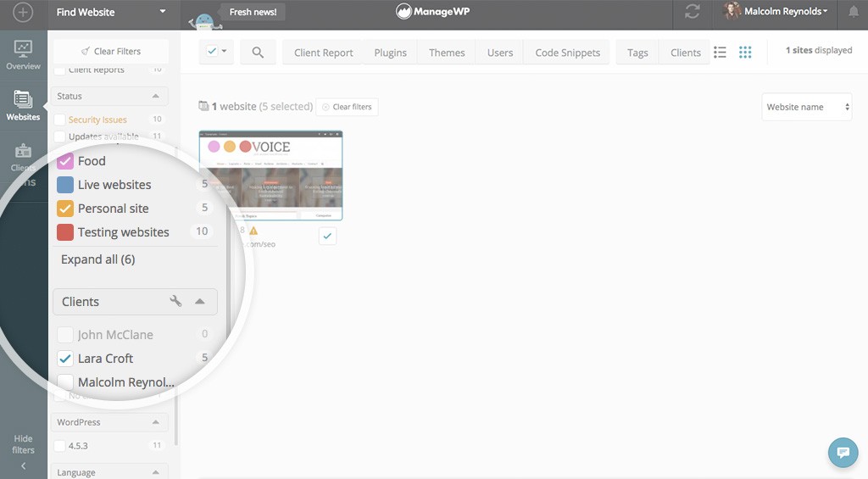The height and width of the screenshot is (479, 868).
Task: Open the chat support bubble
Action: pos(843,451)
